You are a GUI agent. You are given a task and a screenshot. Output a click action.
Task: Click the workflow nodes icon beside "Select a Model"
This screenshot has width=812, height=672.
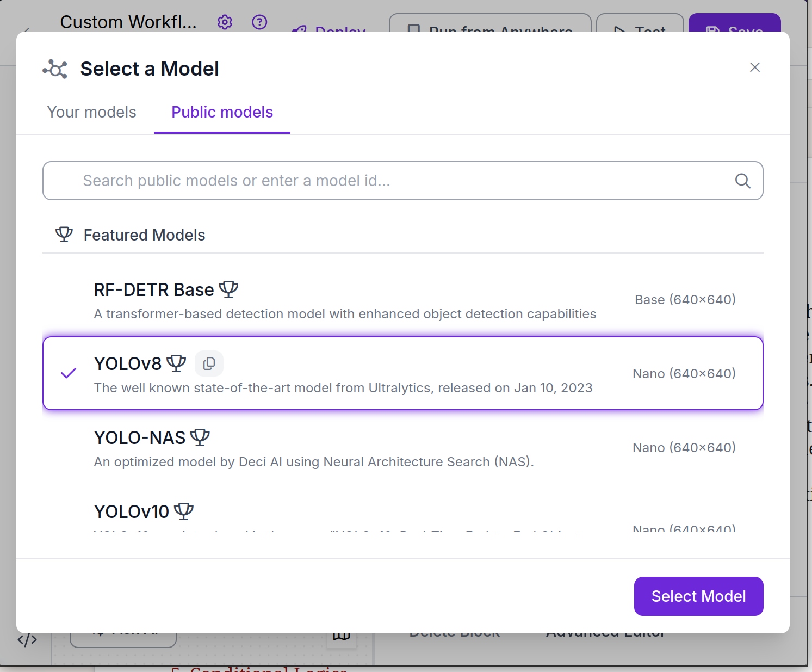click(x=54, y=69)
